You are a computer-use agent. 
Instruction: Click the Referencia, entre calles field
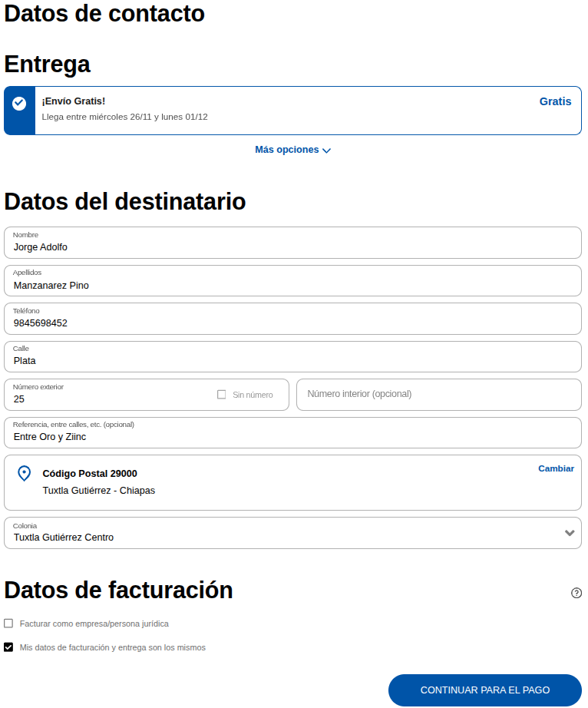point(292,433)
